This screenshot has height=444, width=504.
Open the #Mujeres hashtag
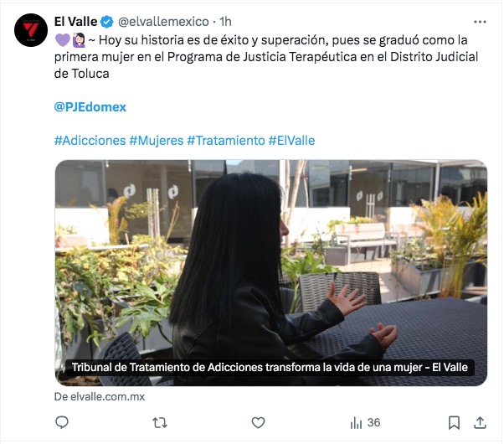pyautogui.click(x=157, y=141)
